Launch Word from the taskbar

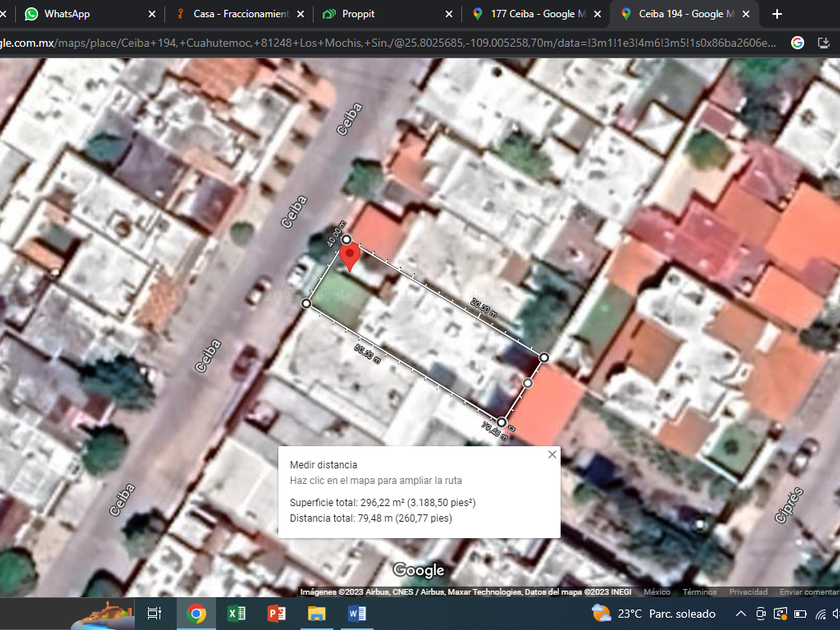tap(357, 613)
